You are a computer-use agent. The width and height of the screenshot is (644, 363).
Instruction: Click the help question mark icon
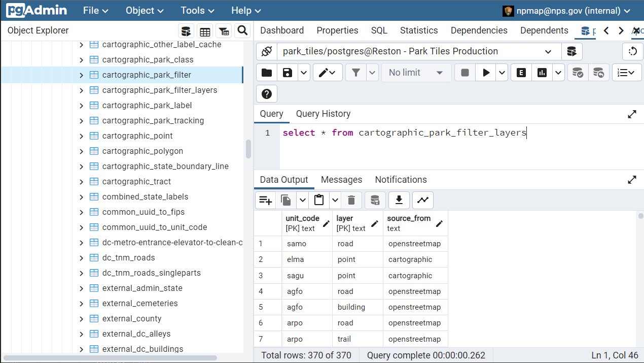click(x=267, y=93)
